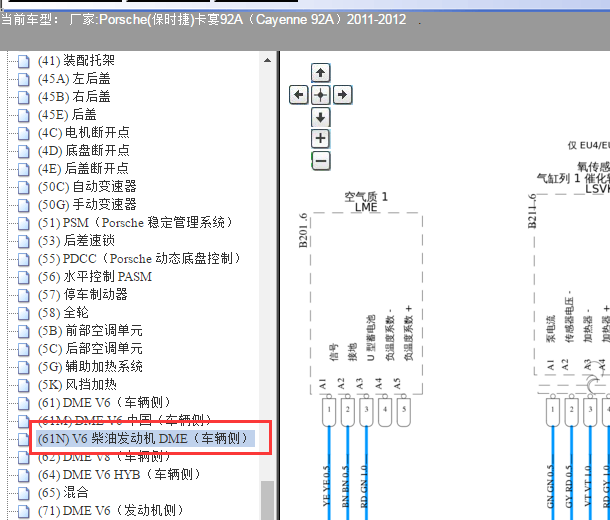Click page icon beside (58) 全轮
Image resolution: width=610 pixels, height=520 pixels.
point(24,313)
